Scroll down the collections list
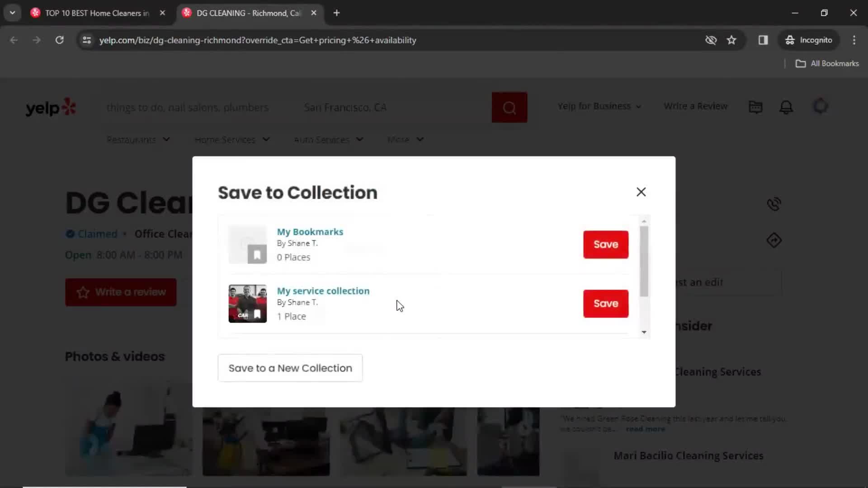Screen dimensions: 868x488 coord(644,332)
